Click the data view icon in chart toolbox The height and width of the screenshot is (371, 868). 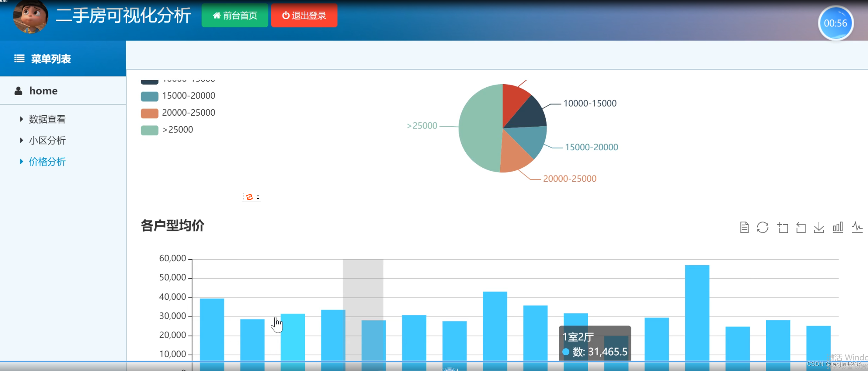point(744,227)
